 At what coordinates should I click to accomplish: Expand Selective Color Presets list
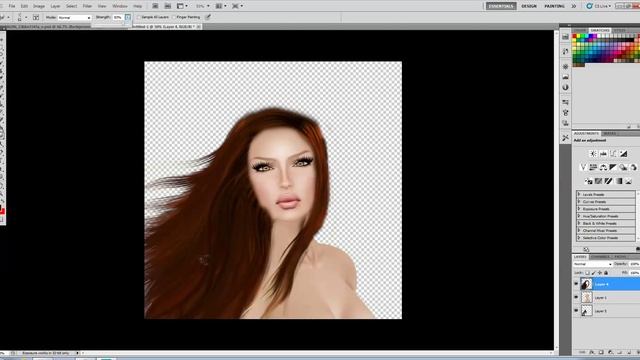(579, 238)
